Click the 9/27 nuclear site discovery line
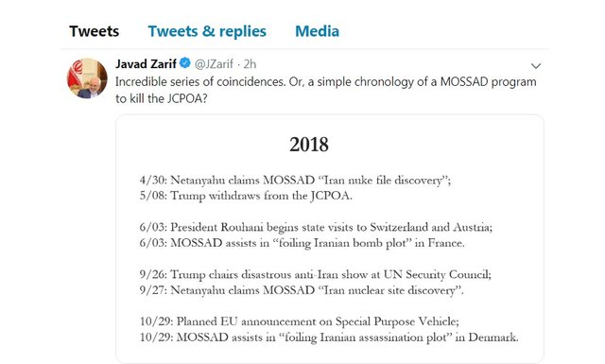Viewport: 605px width, 364px height. click(x=302, y=290)
